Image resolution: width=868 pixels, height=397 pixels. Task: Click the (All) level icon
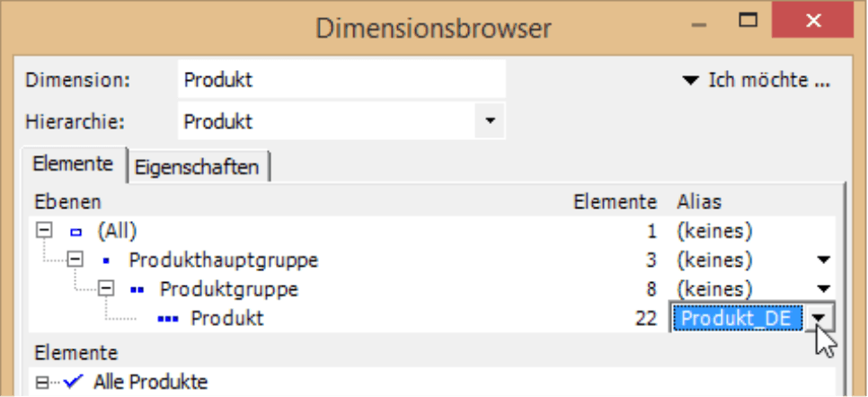click(75, 233)
